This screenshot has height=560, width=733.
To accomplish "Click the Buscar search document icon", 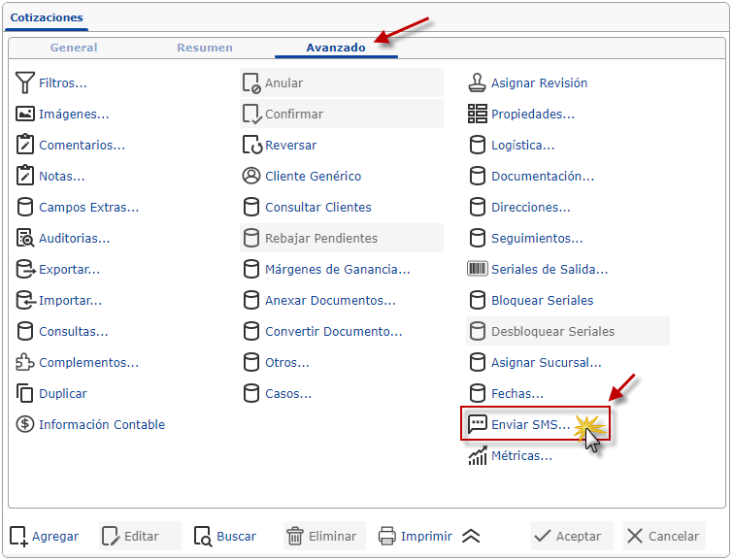I will point(203,536).
